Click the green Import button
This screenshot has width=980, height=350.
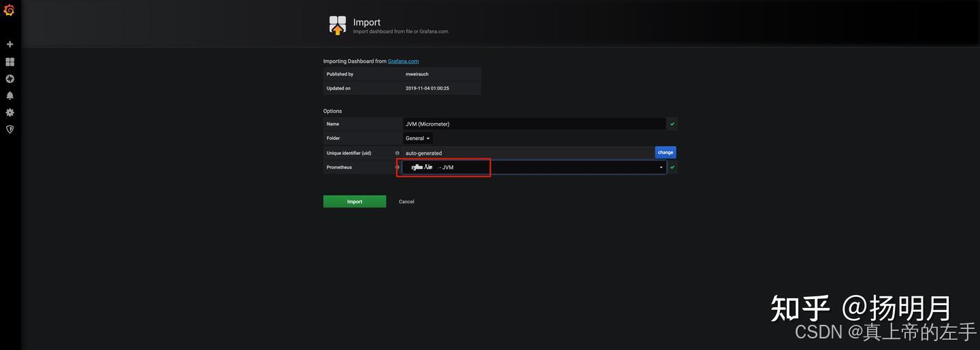click(355, 201)
